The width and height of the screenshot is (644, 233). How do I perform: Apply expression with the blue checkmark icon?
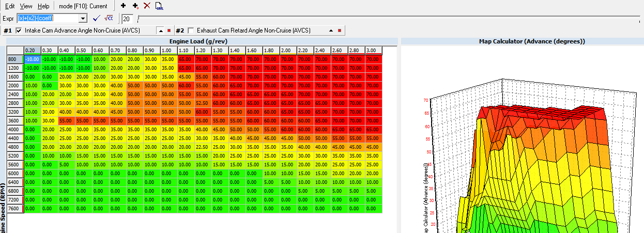tap(96, 19)
